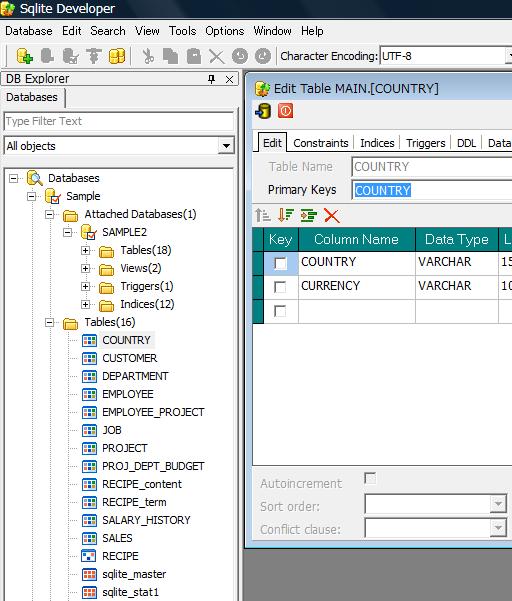The height and width of the screenshot is (601, 512).
Task: Switch to the Constraints tab
Action: [321, 143]
